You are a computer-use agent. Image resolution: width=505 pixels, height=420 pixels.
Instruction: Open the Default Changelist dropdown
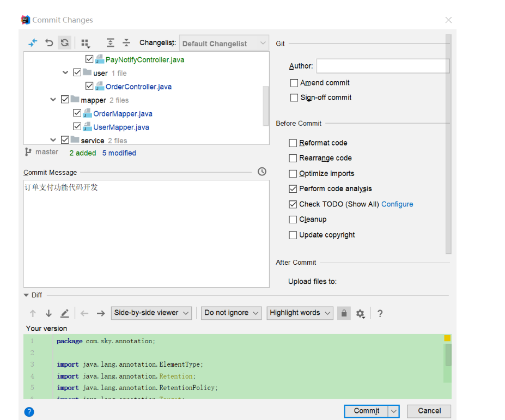tap(224, 44)
